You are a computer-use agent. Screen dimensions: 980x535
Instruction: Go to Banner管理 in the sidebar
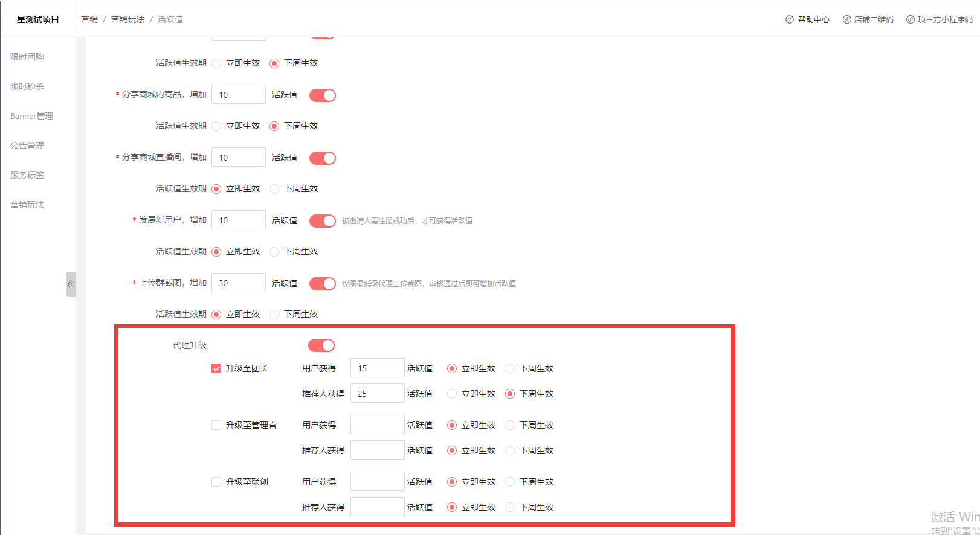(32, 116)
